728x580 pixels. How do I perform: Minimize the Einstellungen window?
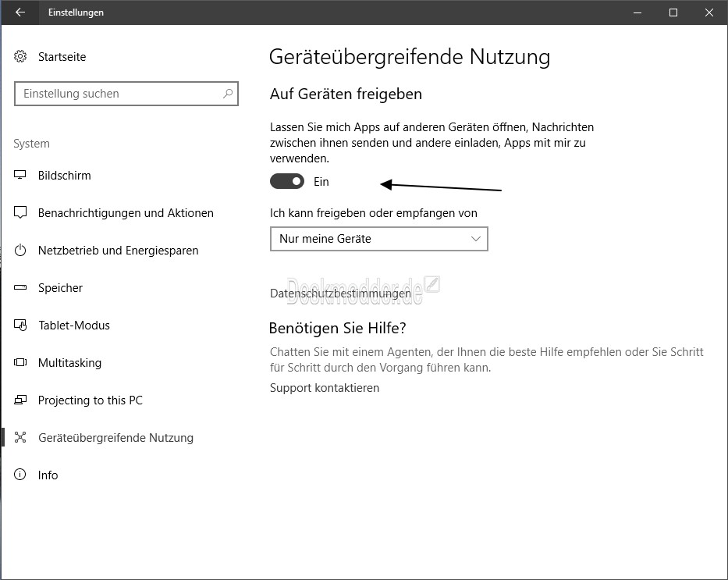pyautogui.click(x=637, y=12)
